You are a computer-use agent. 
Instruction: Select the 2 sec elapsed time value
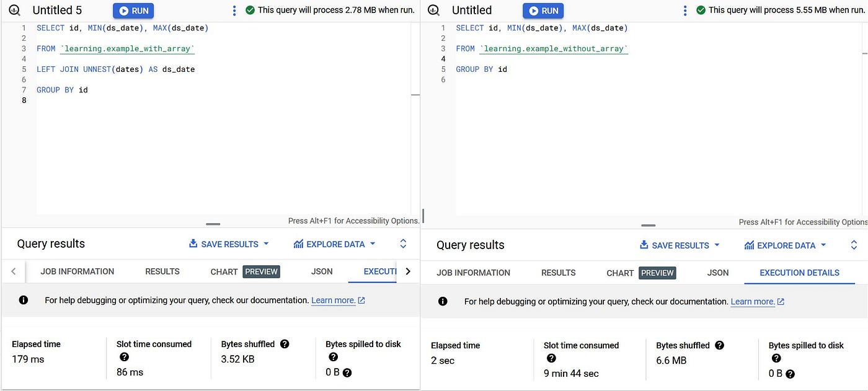(443, 361)
